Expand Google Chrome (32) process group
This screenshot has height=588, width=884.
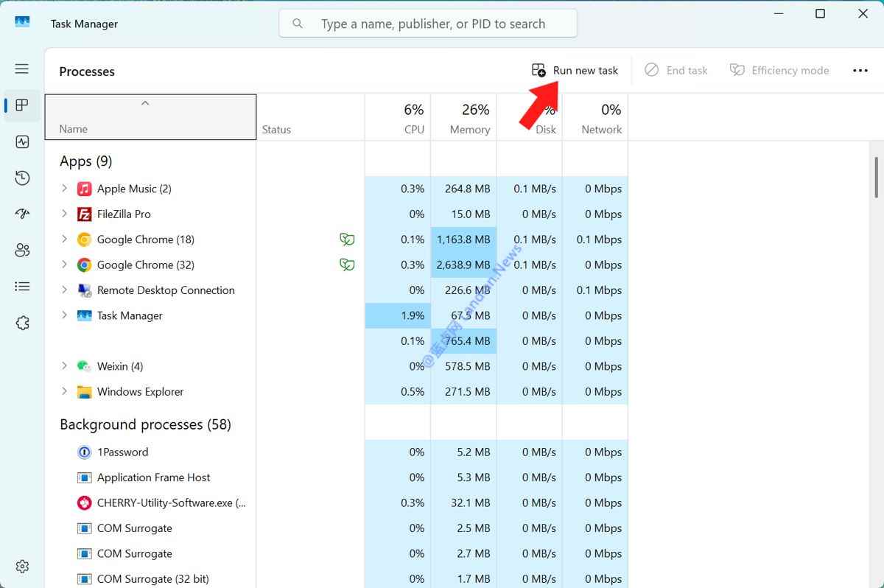tap(64, 265)
